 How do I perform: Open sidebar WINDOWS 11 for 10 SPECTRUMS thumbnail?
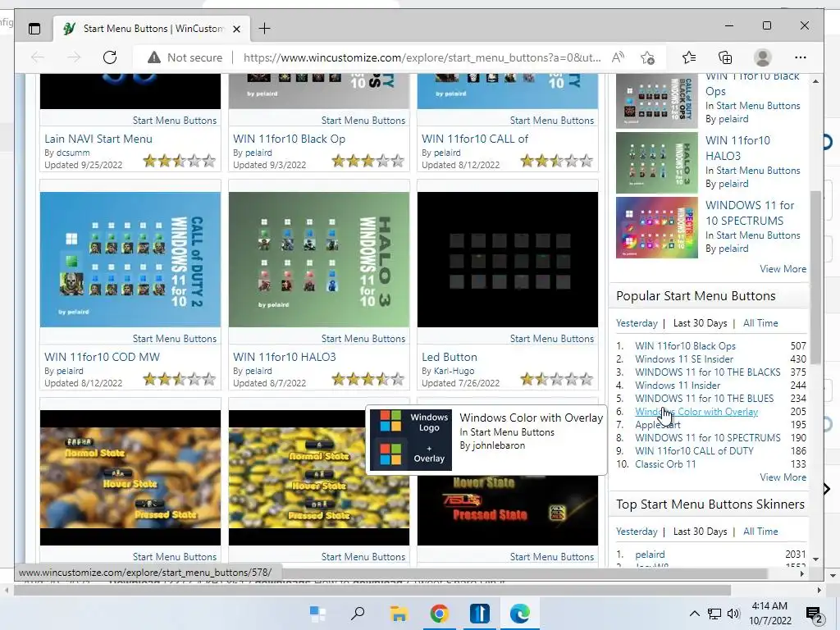click(657, 227)
